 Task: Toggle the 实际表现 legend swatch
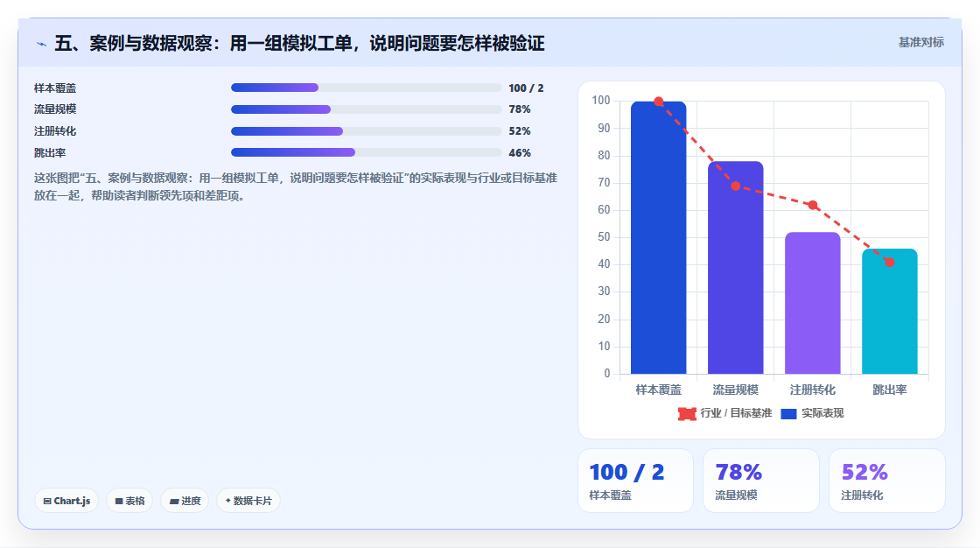(788, 413)
